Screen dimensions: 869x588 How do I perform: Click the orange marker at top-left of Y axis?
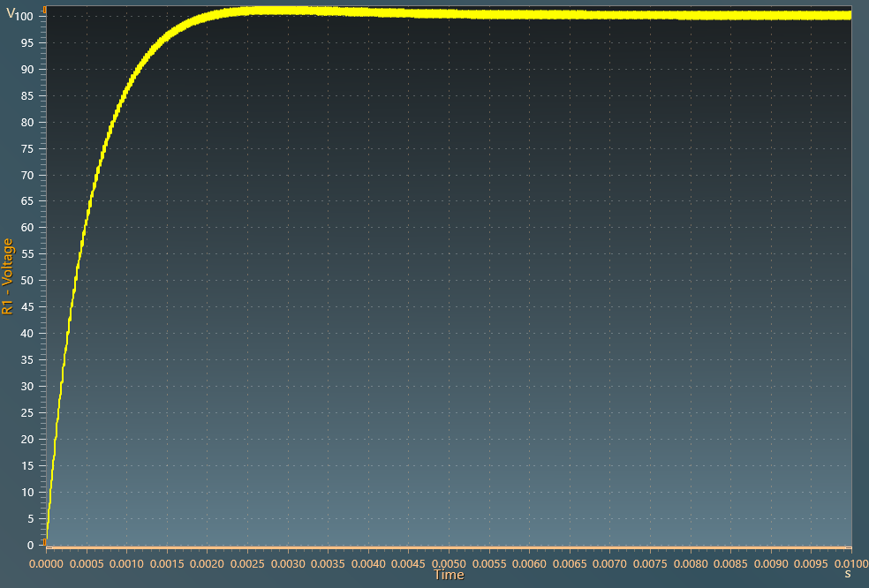(44, 11)
